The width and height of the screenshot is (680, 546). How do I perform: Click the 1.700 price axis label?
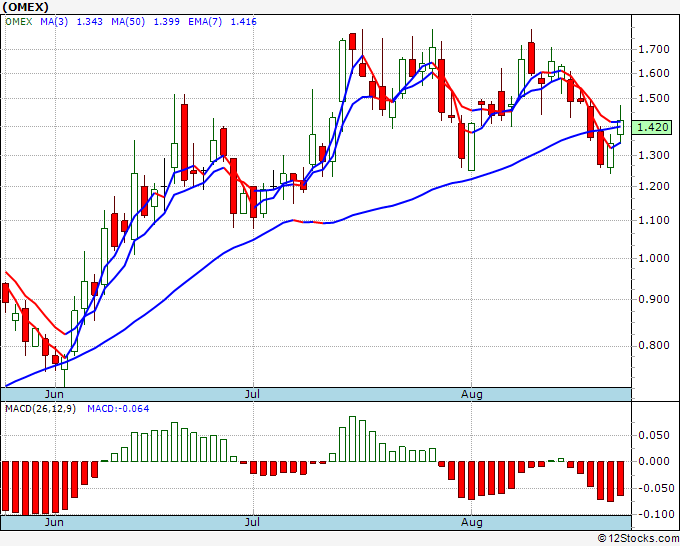pyautogui.click(x=654, y=49)
